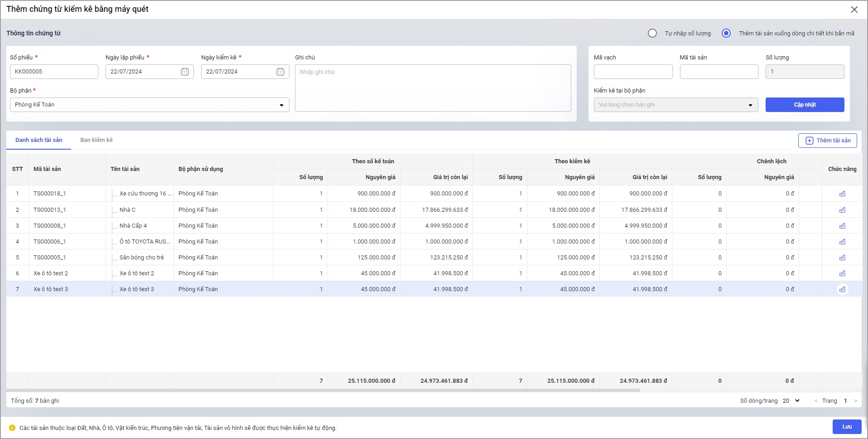The height and width of the screenshot is (439, 868).
Task: Click edit icon for Nhà Cấp 4 row
Action: [842, 226]
